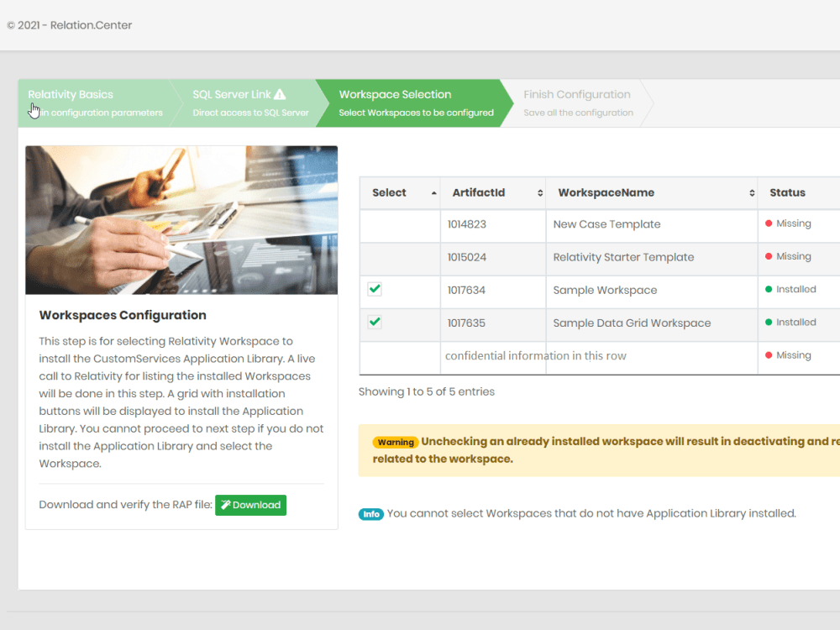Click red Missing dot for Relativity Starter Template

769,256
